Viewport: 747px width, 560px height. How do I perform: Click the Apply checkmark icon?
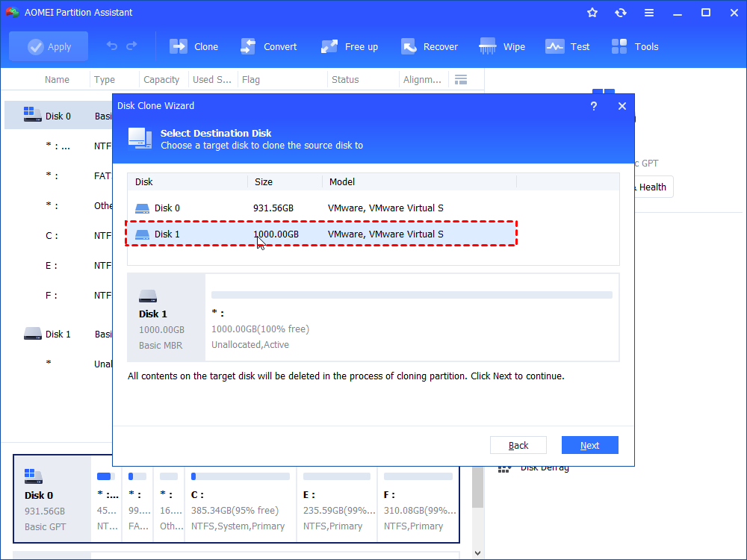coord(37,46)
